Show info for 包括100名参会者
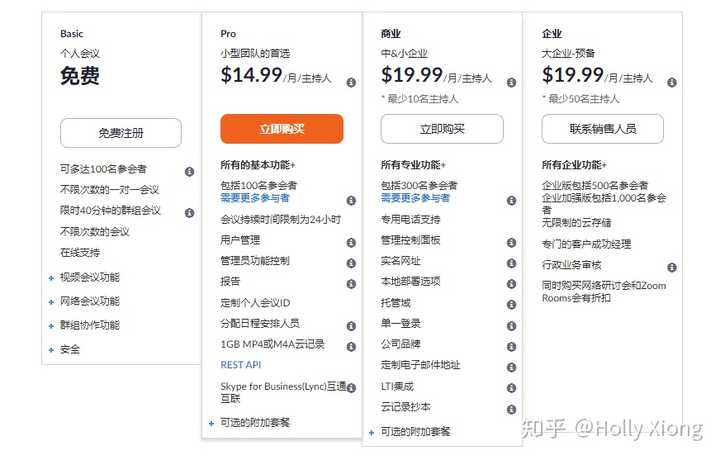 click(351, 201)
